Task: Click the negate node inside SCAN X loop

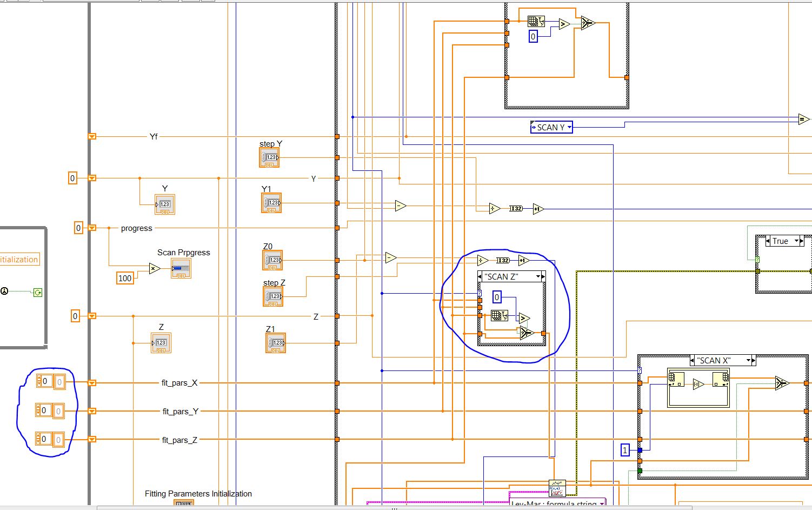Action: 698,384
